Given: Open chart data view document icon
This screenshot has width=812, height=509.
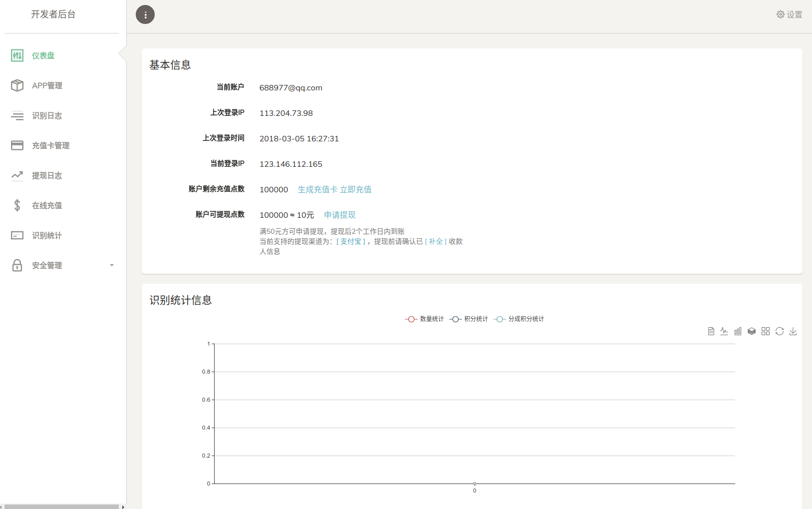Looking at the screenshot, I should click(711, 331).
